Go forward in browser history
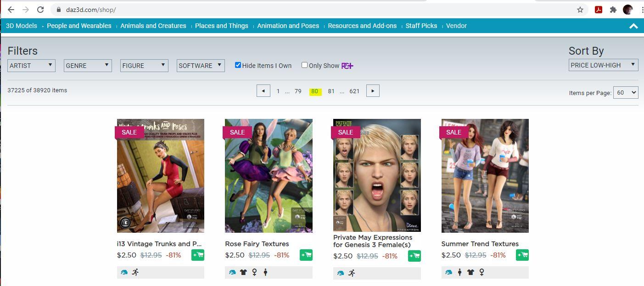Image resolution: width=644 pixels, height=286 pixels. coord(26,10)
